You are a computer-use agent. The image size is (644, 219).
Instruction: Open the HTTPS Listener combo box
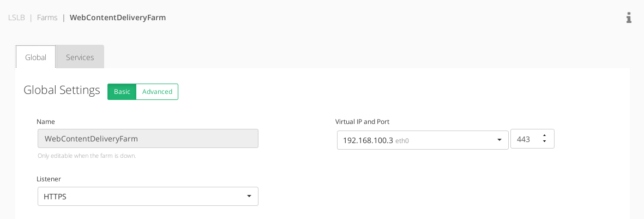148,197
